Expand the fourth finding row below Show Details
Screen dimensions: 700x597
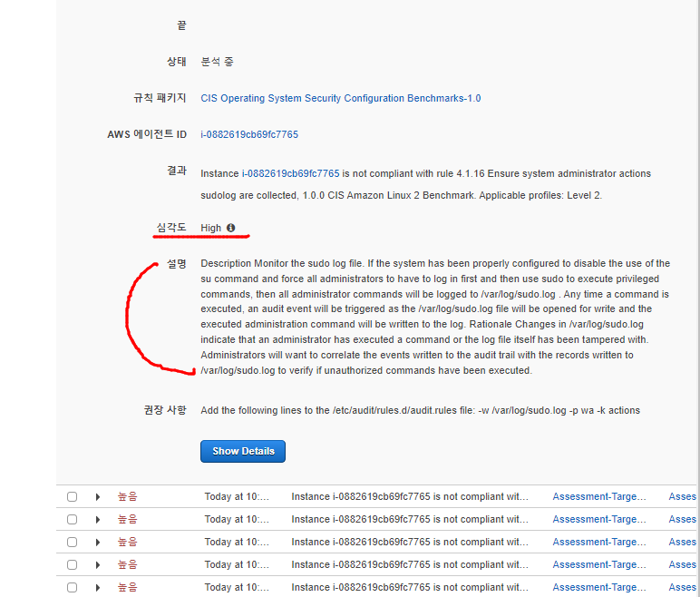click(98, 565)
